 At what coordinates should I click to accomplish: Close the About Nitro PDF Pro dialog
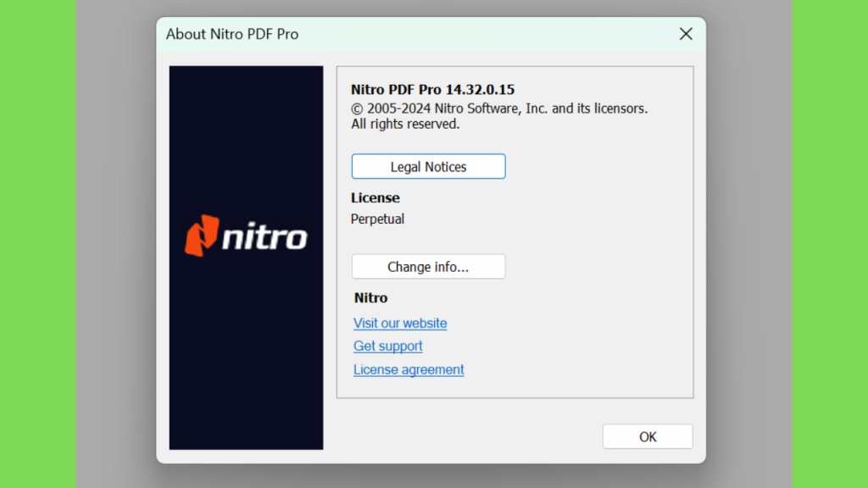pos(686,34)
